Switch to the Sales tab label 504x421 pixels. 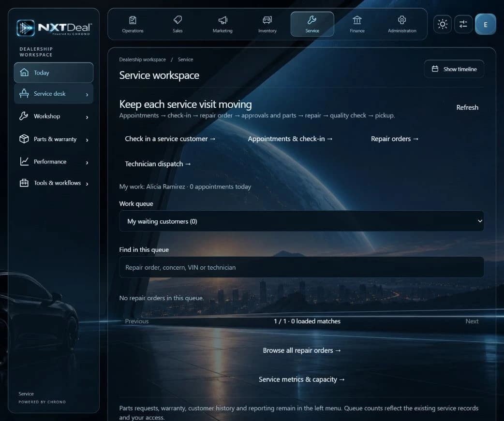point(178,31)
